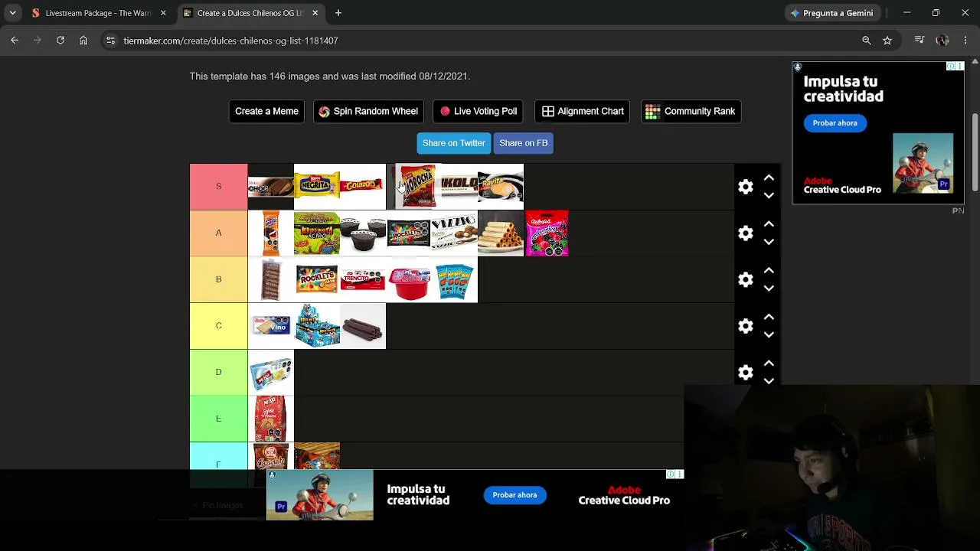Select the Trencito chocolate image in B tier
The height and width of the screenshot is (551, 980).
[x=363, y=279]
